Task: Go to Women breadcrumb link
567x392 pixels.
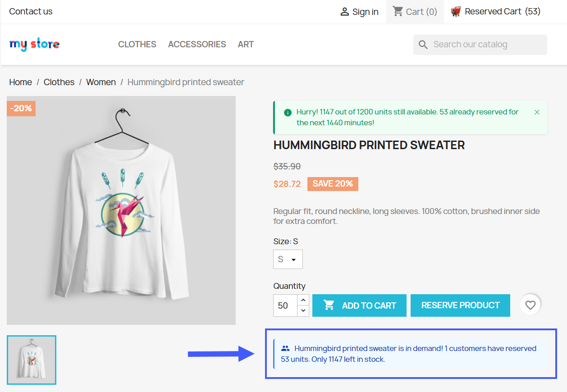Action: 101,82
